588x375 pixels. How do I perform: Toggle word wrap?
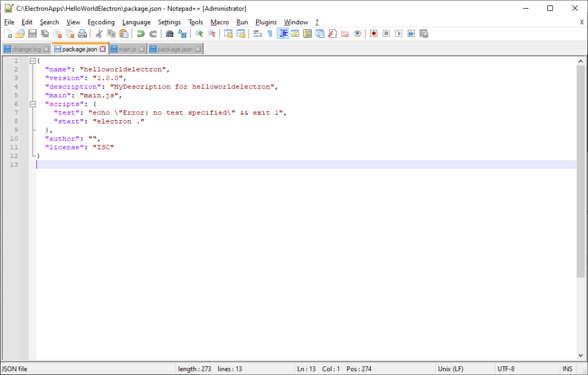(257, 33)
